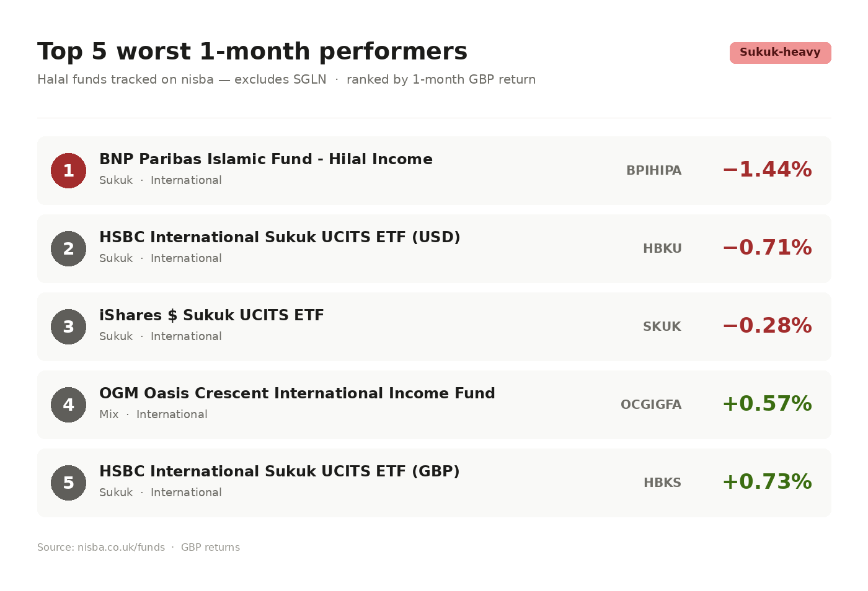Screen dimensions: 868x591
Task: Open OGM Oasis Crescent International Income Fund
Action: [x=296, y=393]
